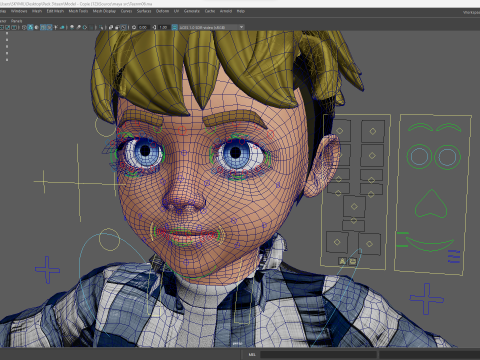This screenshot has width=480, height=360.
Task: Click the MEL command line label
Action: pos(252,354)
